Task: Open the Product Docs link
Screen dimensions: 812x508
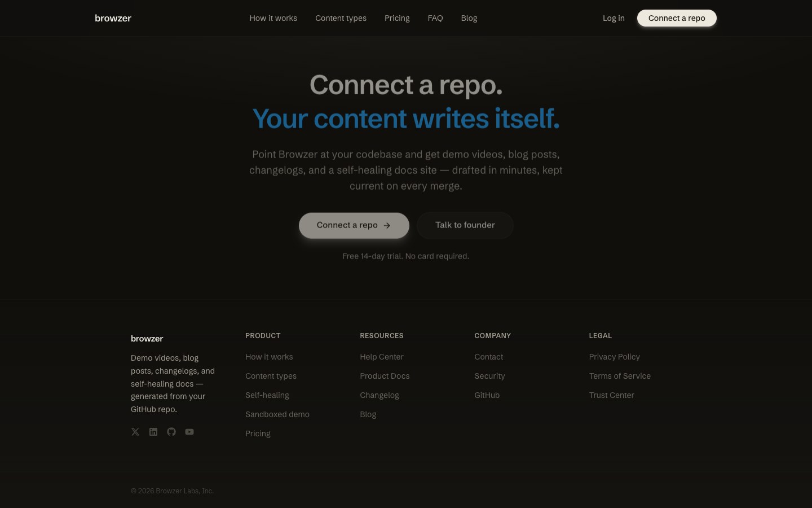Action: (385, 376)
